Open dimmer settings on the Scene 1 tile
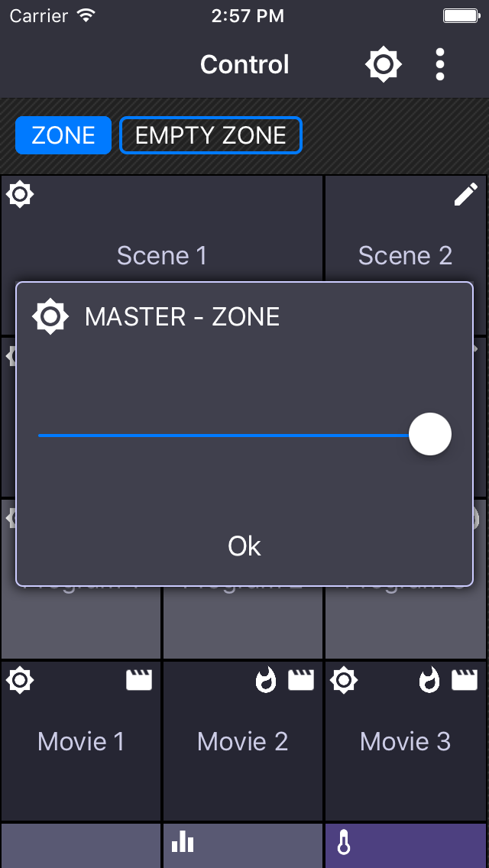Screen dimensions: 489x868 20,194
